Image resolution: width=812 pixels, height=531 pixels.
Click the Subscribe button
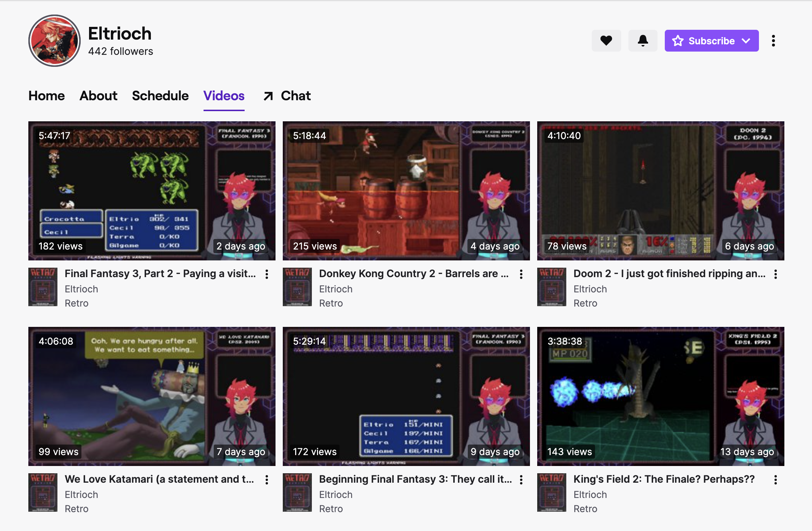pos(712,41)
